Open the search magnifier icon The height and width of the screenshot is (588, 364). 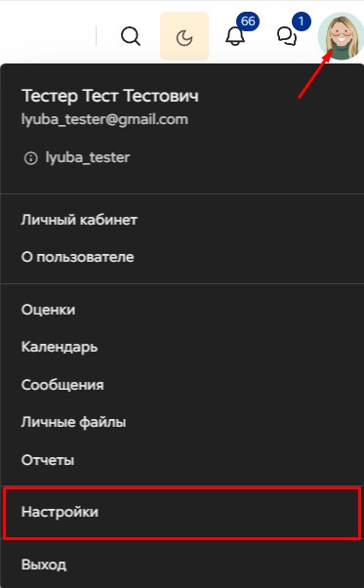(131, 37)
